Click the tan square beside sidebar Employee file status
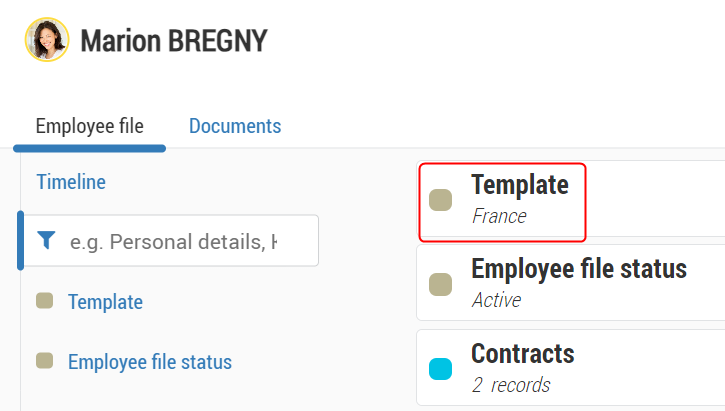The width and height of the screenshot is (725, 411). [x=44, y=361]
